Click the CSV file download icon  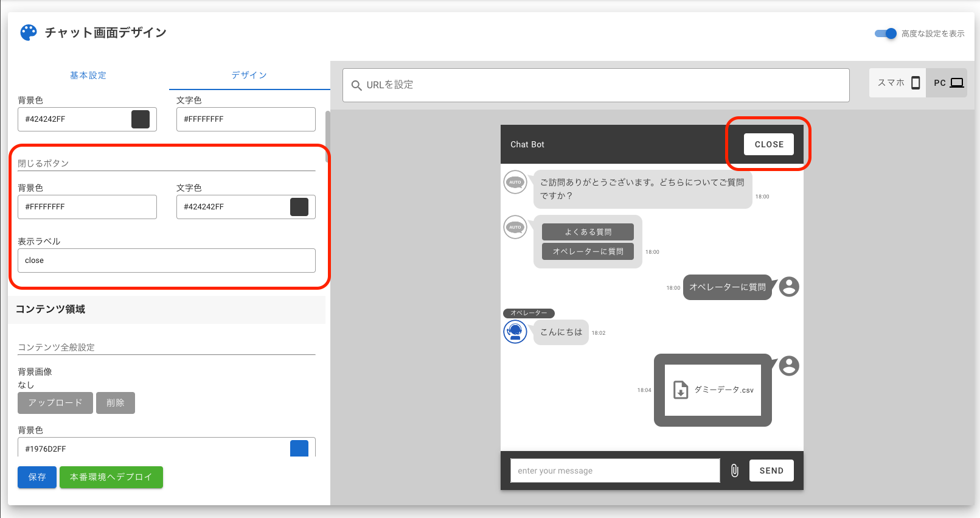(681, 390)
